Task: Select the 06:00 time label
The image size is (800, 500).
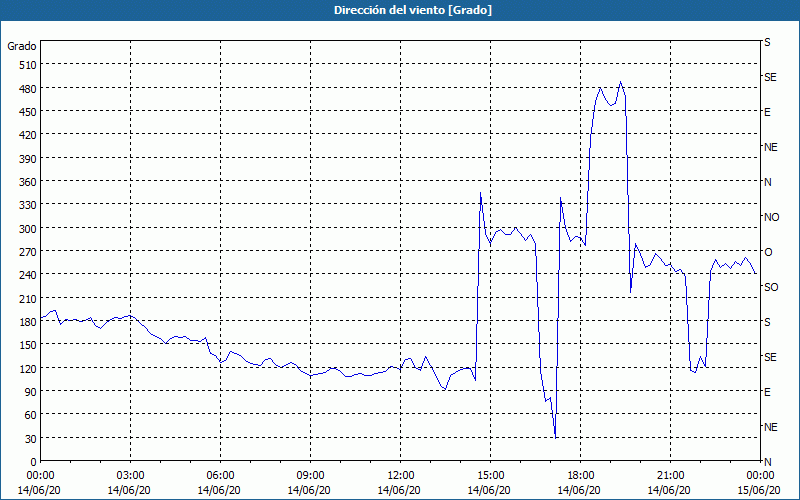Action: 220,476
